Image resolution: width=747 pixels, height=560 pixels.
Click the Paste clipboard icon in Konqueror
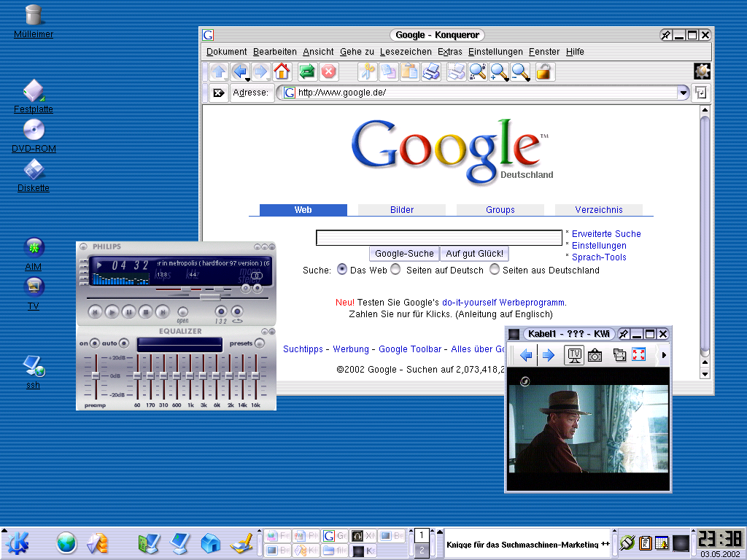[x=409, y=72]
